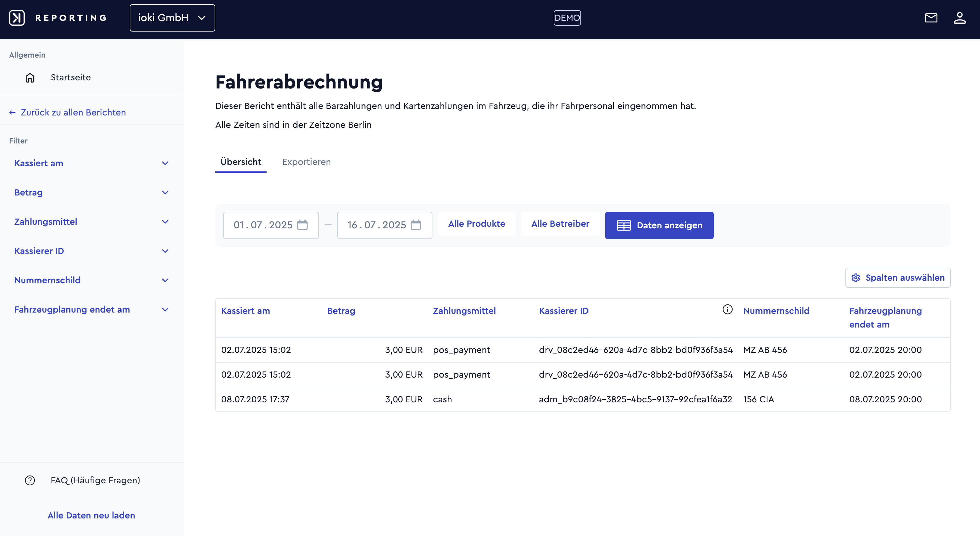
Task: Select the adm_b9c08f24 Kassierer ID cell
Action: [635, 399]
